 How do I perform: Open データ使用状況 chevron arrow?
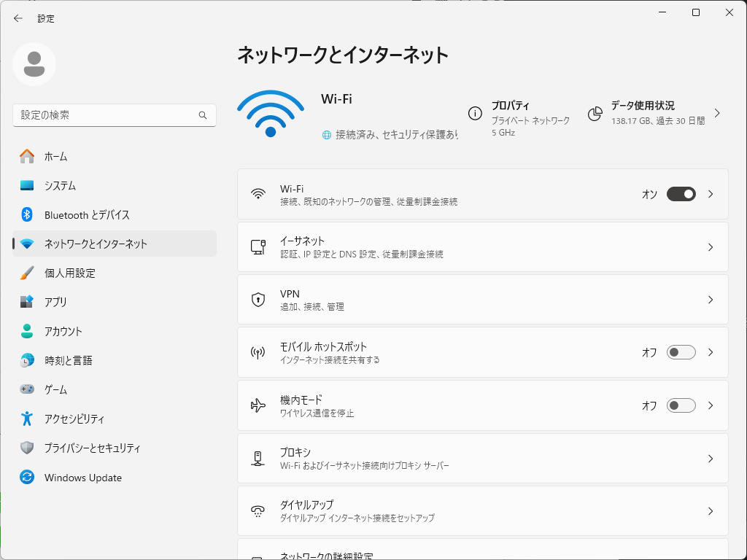[x=717, y=113]
